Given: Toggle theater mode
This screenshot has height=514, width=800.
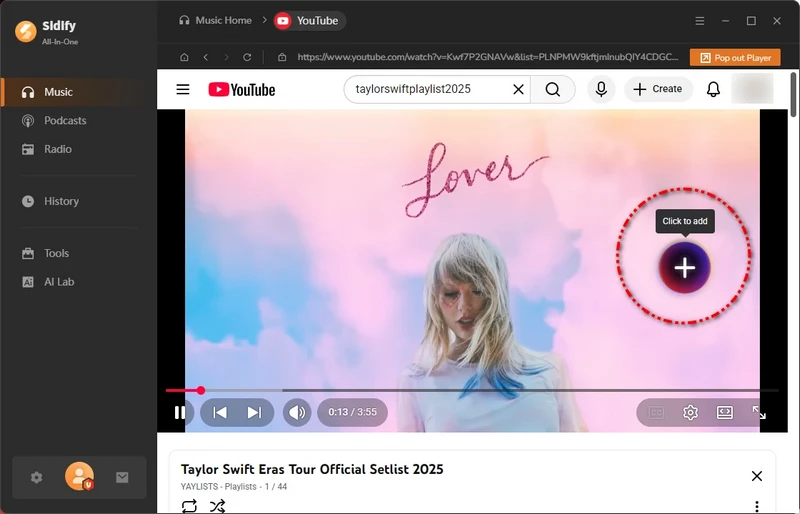Looking at the screenshot, I should coord(724,412).
